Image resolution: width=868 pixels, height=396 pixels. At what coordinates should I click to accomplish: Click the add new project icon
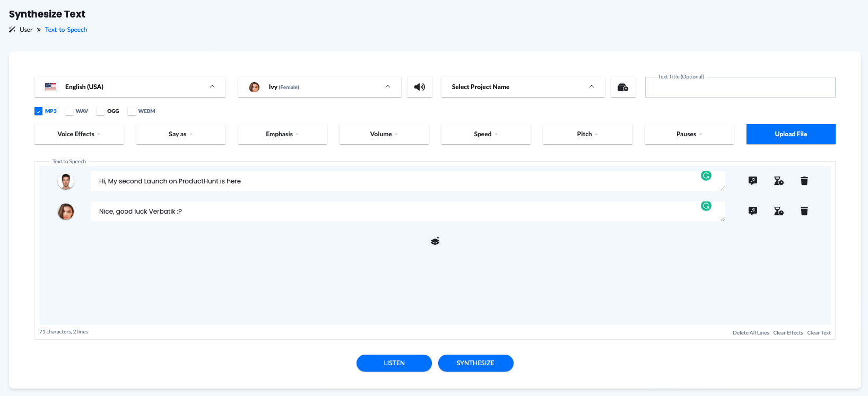(623, 87)
